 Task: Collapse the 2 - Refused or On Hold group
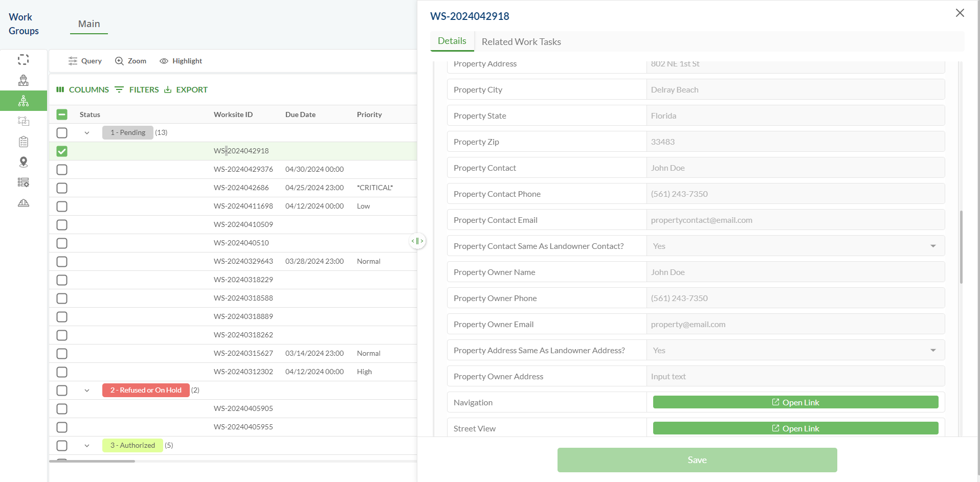coord(87,391)
